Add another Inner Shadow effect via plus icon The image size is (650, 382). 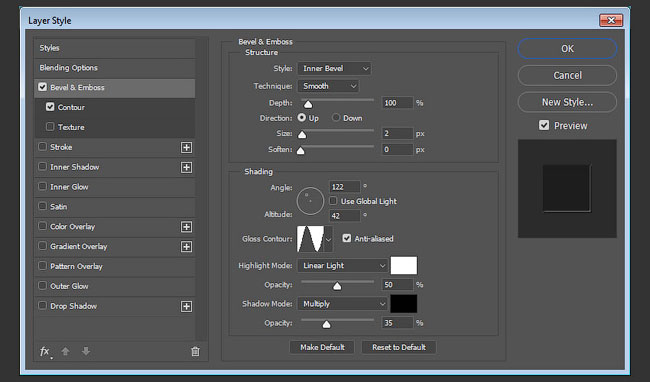point(186,167)
